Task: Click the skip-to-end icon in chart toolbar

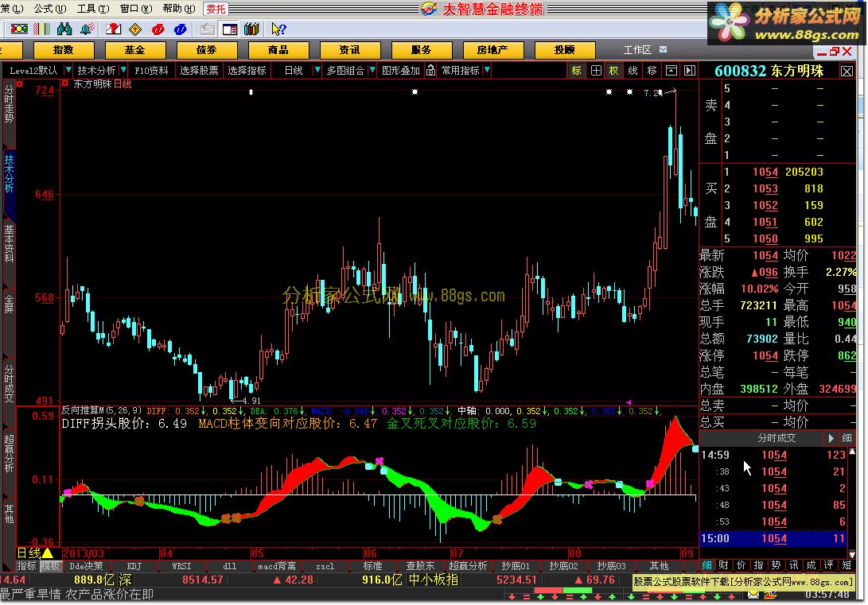Action: tap(690, 70)
